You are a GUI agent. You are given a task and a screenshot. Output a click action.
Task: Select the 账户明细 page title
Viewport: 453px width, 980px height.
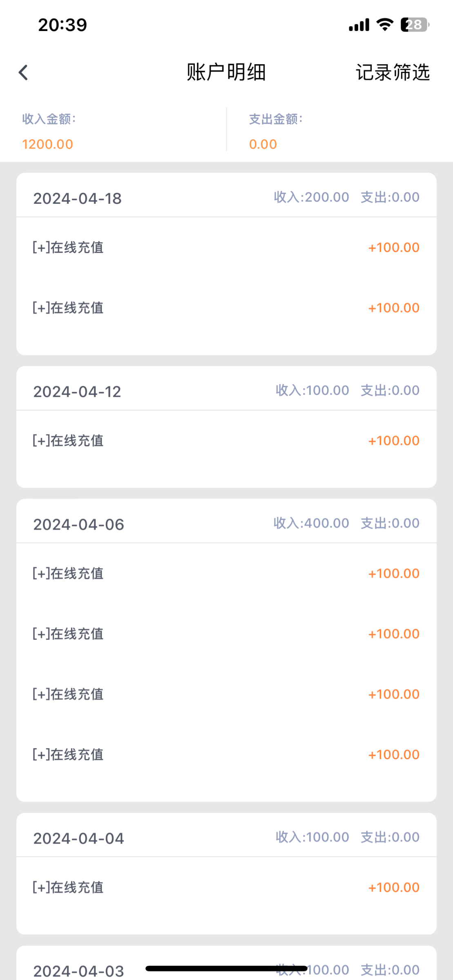pos(226,73)
